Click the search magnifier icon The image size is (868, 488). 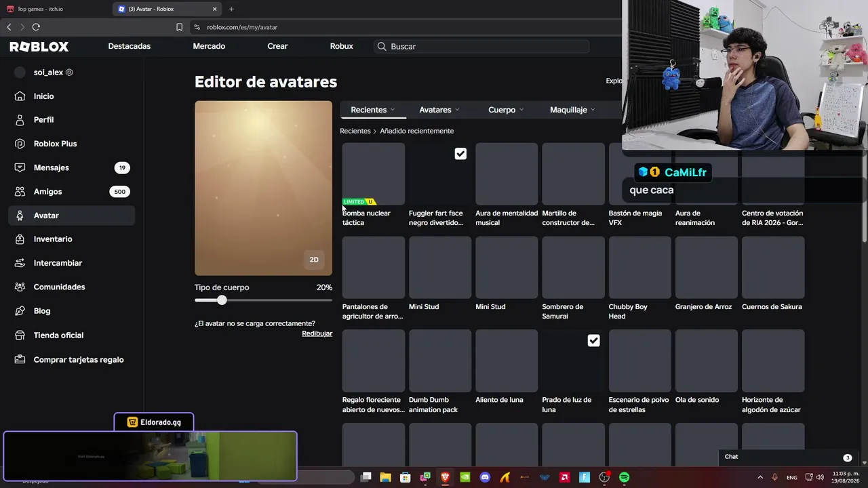[x=382, y=47]
